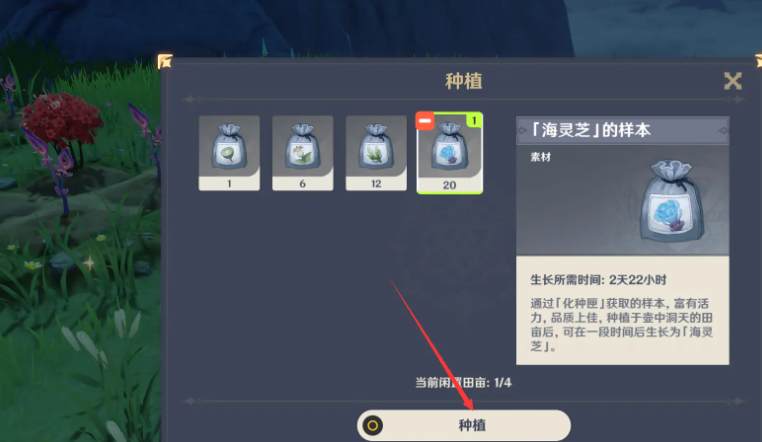
Task: Select the seed bag with quantity 1
Action: (229, 153)
